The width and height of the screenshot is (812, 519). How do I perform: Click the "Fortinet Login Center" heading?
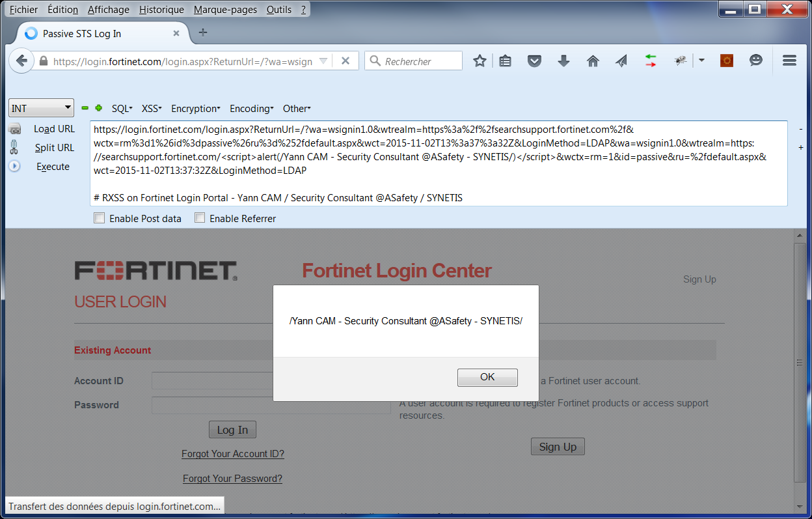click(x=397, y=270)
